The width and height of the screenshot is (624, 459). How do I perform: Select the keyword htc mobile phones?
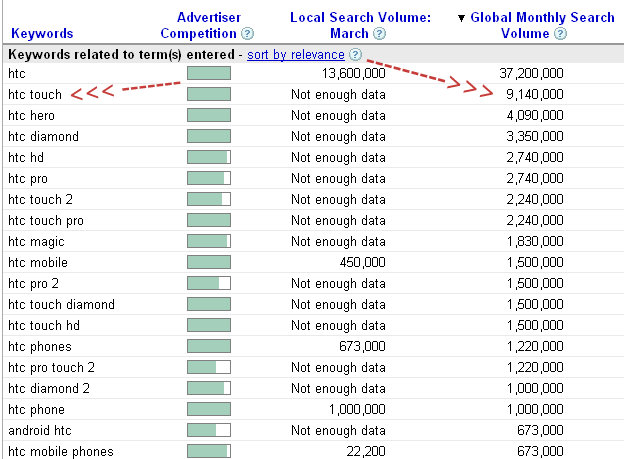pos(61,452)
